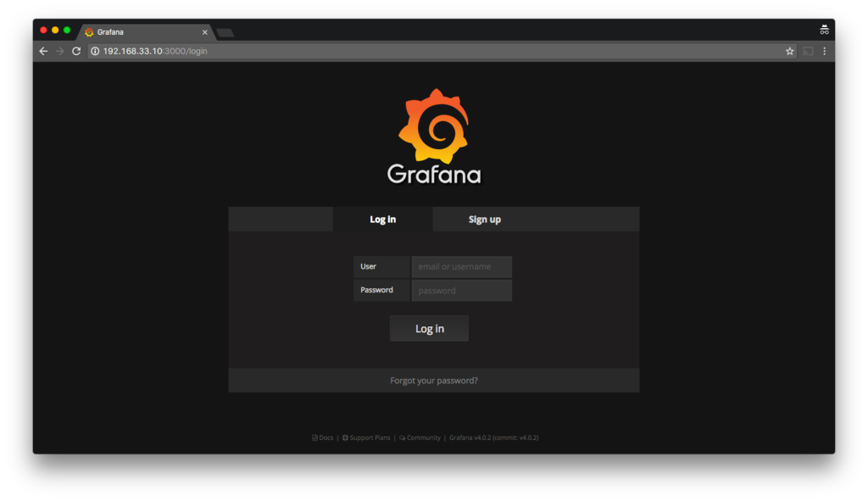Click the Grafana v4.0.2 version link
This screenshot has height=501, width=868.
coord(494,437)
